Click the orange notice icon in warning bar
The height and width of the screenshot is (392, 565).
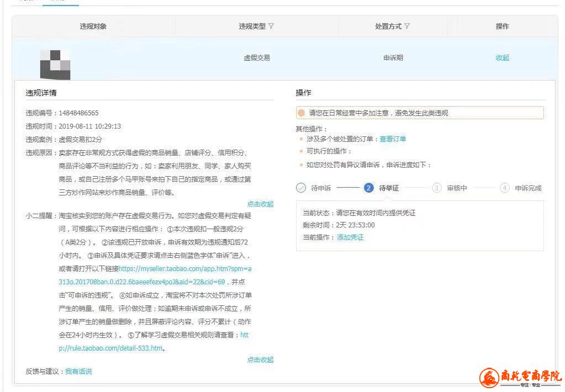302,113
